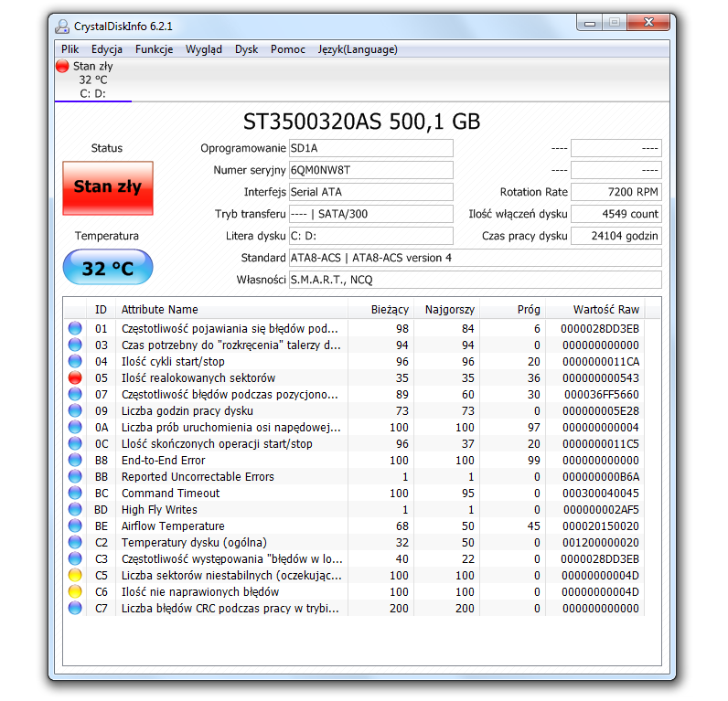
Task: Open the Edycja menu
Action: (x=107, y=49)
